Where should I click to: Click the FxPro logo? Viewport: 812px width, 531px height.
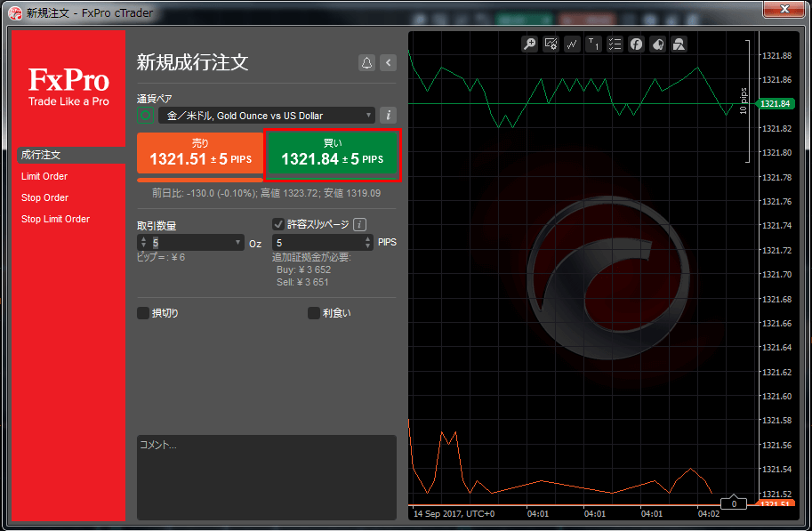[x=68, y=86]
